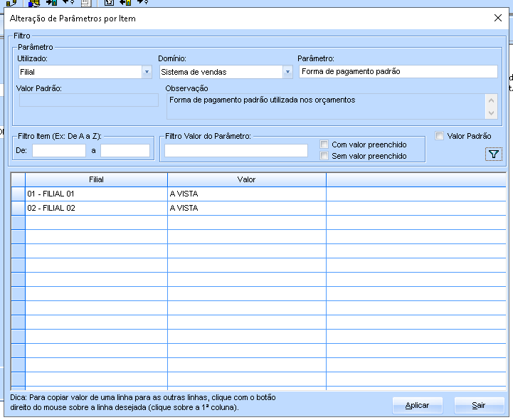Expand the Domínio dropdown showing Sistema de vendas
The width and height of the screenshot is (513, 420).
click(x=287, y=72)
